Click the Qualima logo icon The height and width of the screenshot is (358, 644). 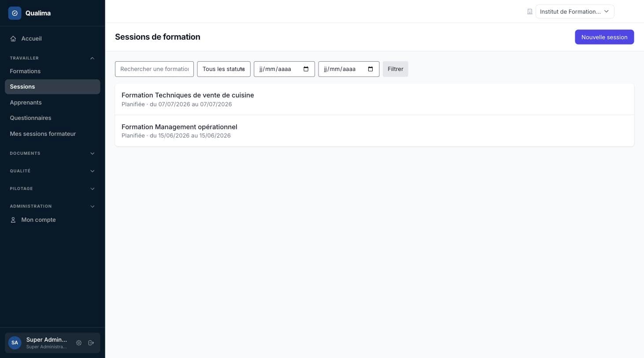click(x=15, y=13)
